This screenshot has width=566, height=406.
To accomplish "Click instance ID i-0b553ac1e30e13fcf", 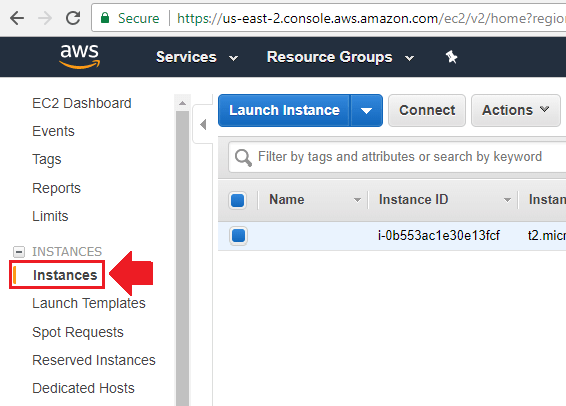I will tap(439, 236).
